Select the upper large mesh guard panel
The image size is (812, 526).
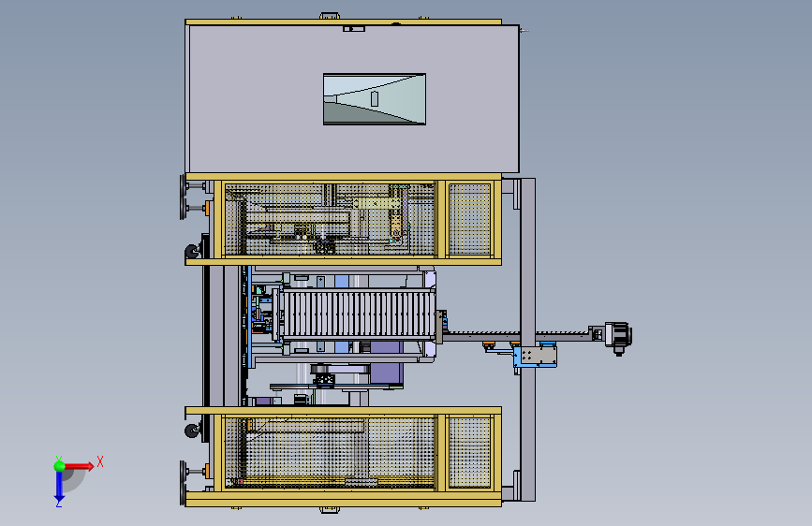[330, 219]
